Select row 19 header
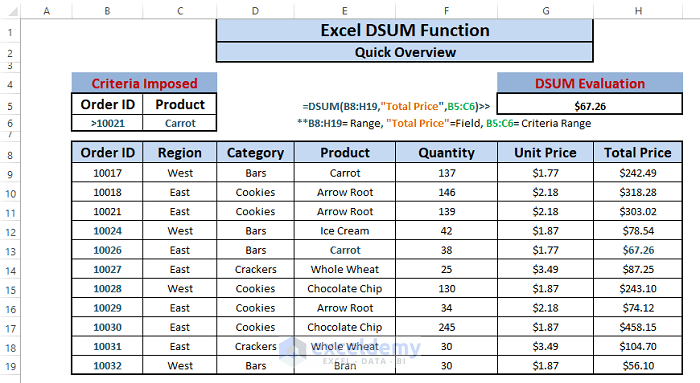Viewport: 700px width, 383px height. pyautogui.click(x=10, y=366)
